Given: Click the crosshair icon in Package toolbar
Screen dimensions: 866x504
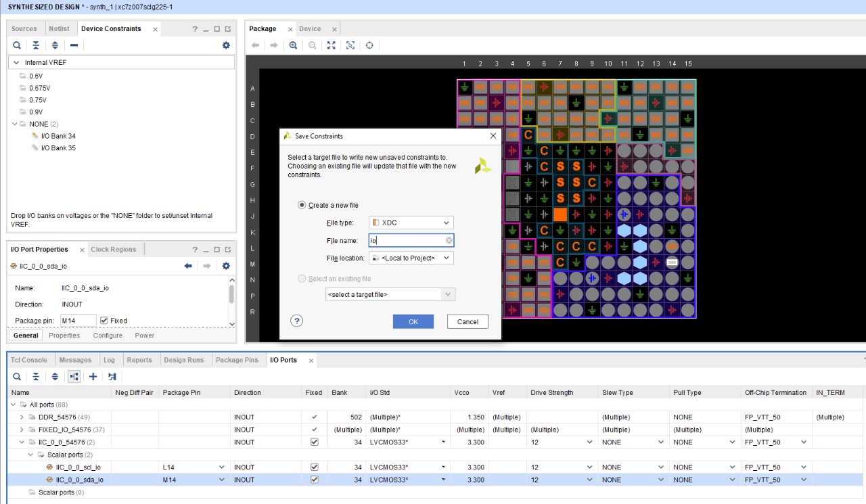Looking at the screenshot, I should click(369, 45).
